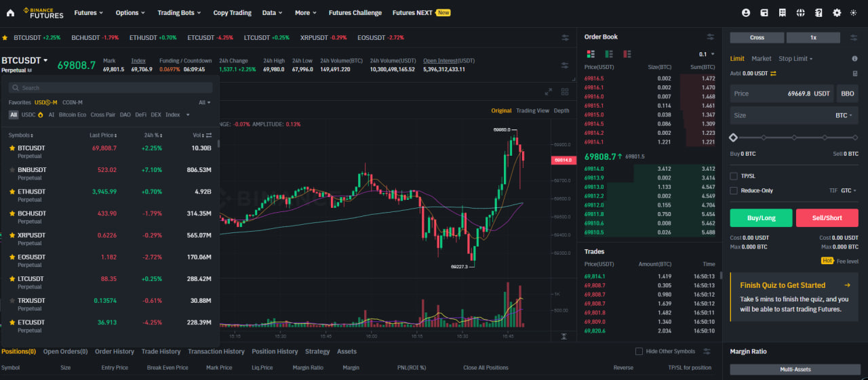
Task: Open the calculator icon
Action: pyautogui.click(x=855, y=73)
